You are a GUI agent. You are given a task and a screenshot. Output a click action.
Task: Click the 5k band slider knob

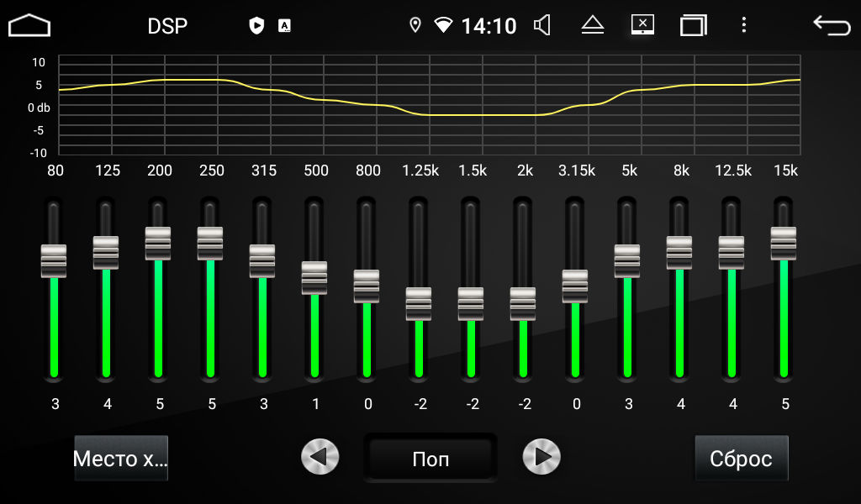pos(627,261)
